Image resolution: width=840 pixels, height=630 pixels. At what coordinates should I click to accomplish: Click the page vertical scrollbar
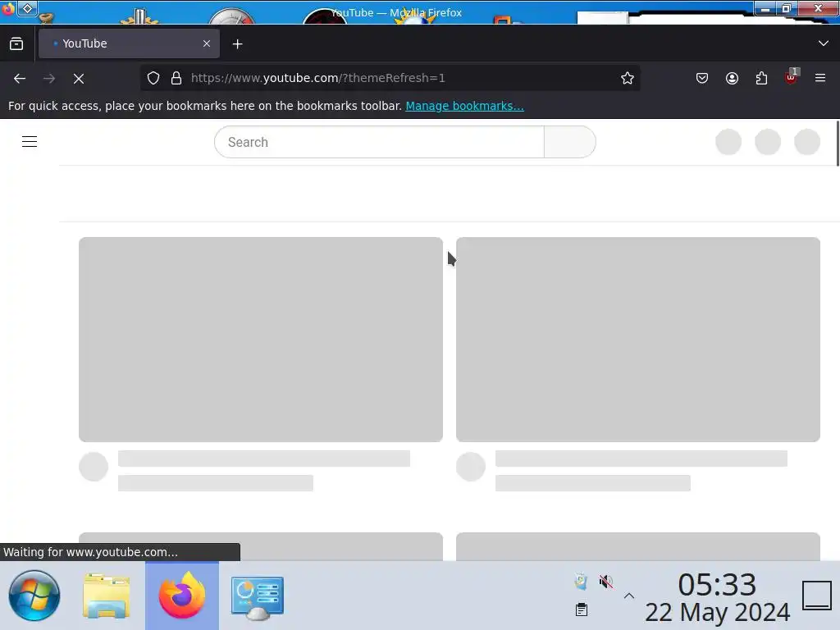click(837, 144)
